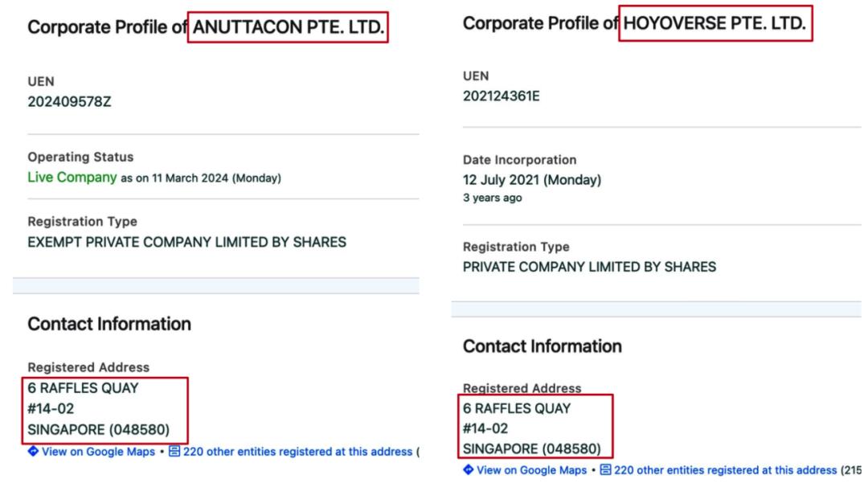Click the Contact Information heading for Anuttacon
Screen dimensions: 868x483
(x=109, y=324)
